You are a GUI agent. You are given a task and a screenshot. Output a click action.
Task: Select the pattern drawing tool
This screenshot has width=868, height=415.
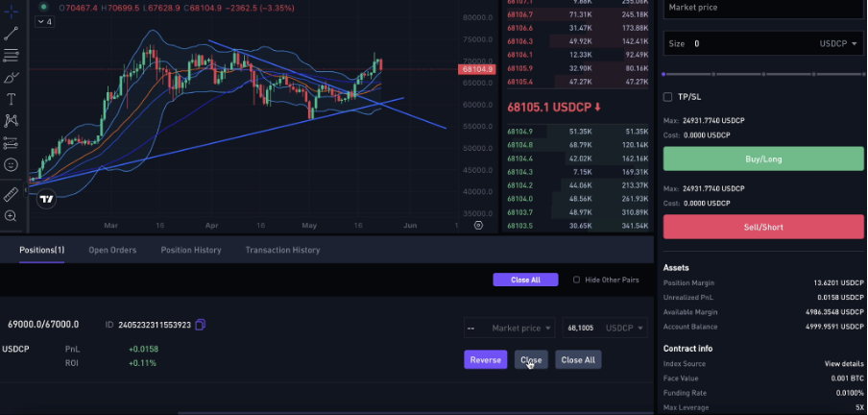point(11,121)
